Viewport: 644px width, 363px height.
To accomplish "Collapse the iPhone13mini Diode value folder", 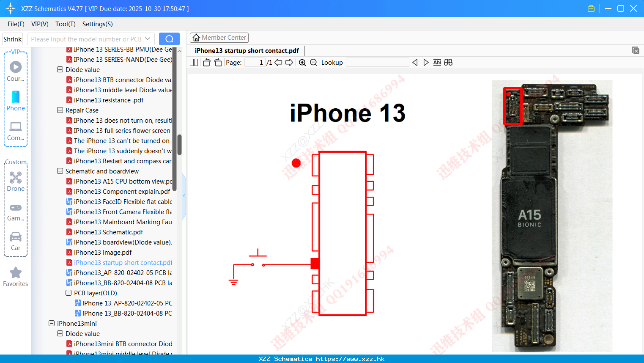I will pos(60,333).
